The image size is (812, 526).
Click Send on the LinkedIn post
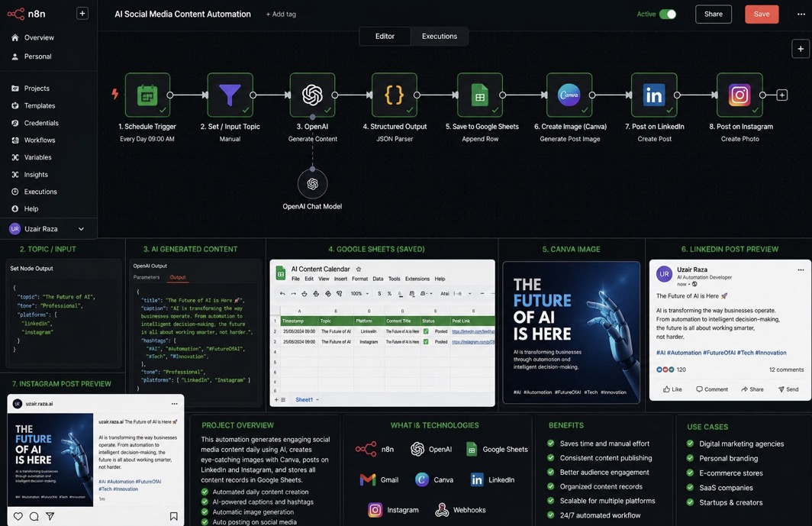tap(788, 389)
